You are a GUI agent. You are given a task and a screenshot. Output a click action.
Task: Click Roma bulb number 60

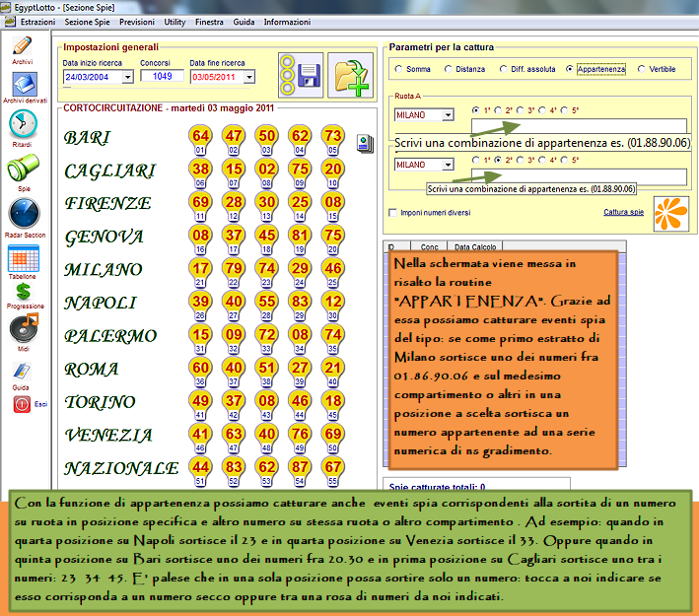point(200,368)
